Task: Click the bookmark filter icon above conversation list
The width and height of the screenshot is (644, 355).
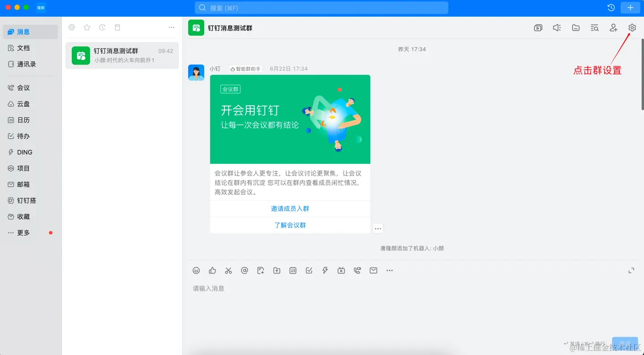Action: (x=118, y=28)
